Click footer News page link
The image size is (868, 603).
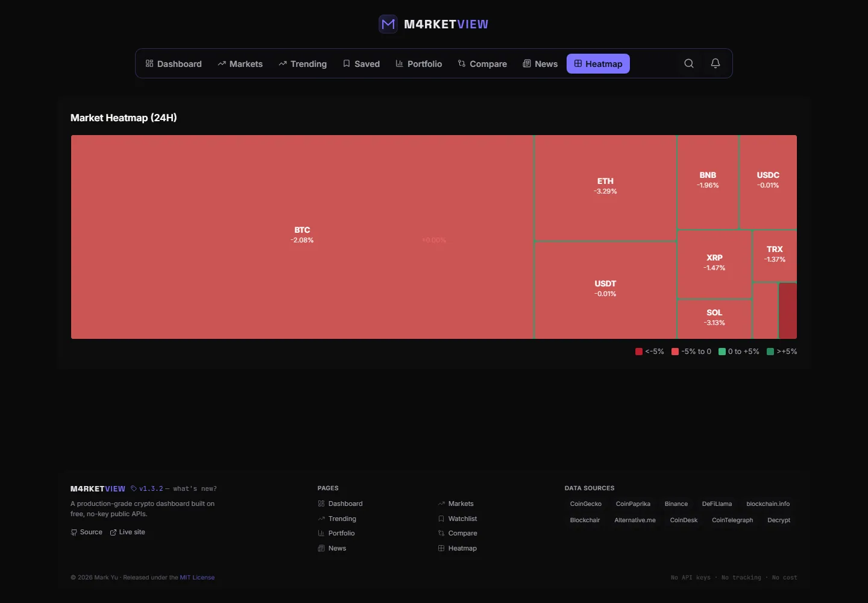click(332, 549)
